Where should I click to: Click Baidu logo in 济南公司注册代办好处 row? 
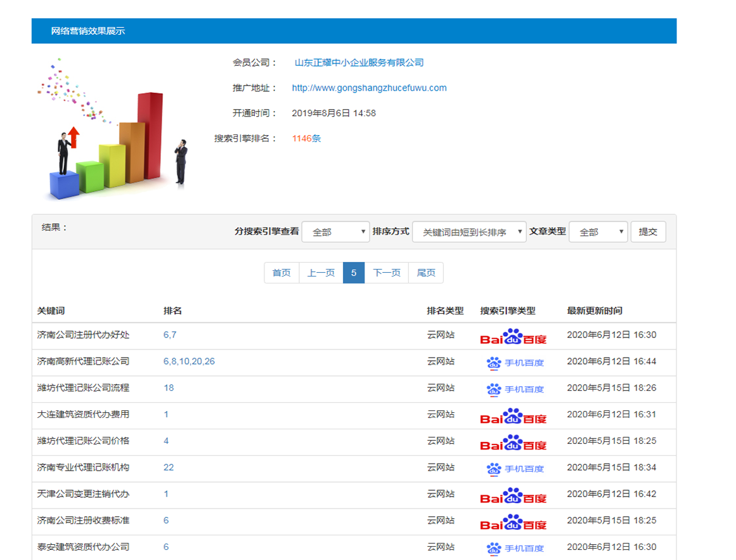(x=513, y=336)
